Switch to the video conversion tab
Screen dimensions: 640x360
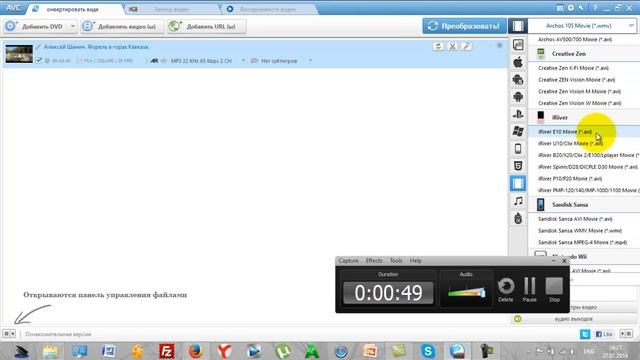(73, 9)
